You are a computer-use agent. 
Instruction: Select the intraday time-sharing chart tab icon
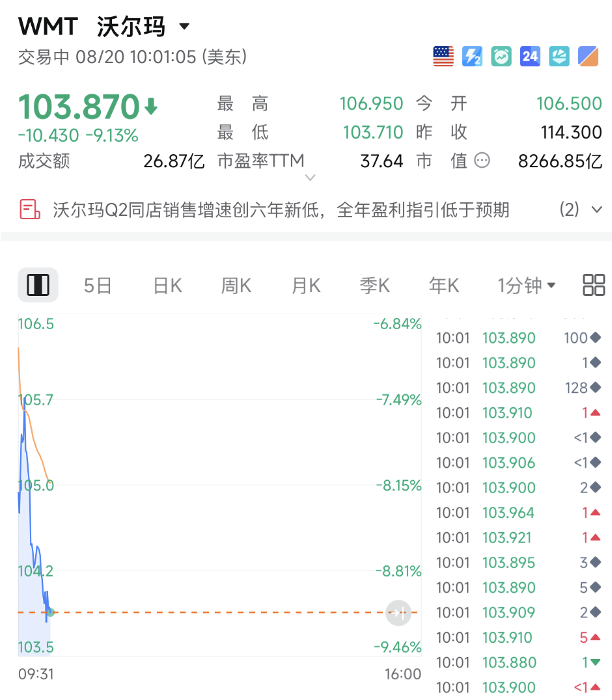point(38,285)
